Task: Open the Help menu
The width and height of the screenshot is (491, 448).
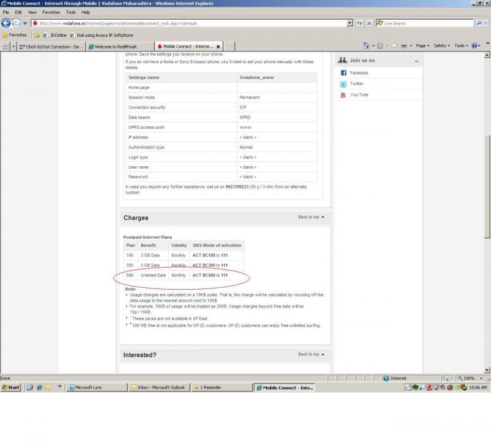Action: point(86,12)
